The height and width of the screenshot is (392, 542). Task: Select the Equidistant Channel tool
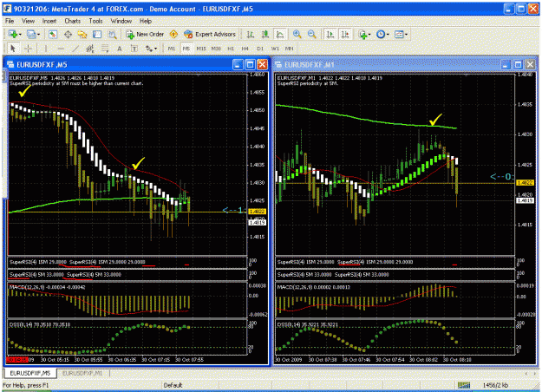[90, 49]
